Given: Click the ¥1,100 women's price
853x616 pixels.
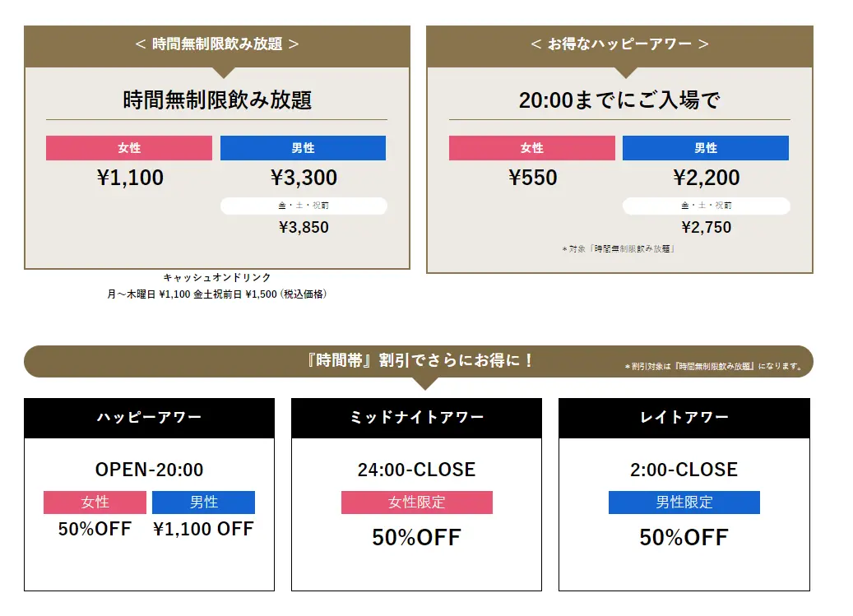Looking at the screenshot, I should click(x=129, y=178).
